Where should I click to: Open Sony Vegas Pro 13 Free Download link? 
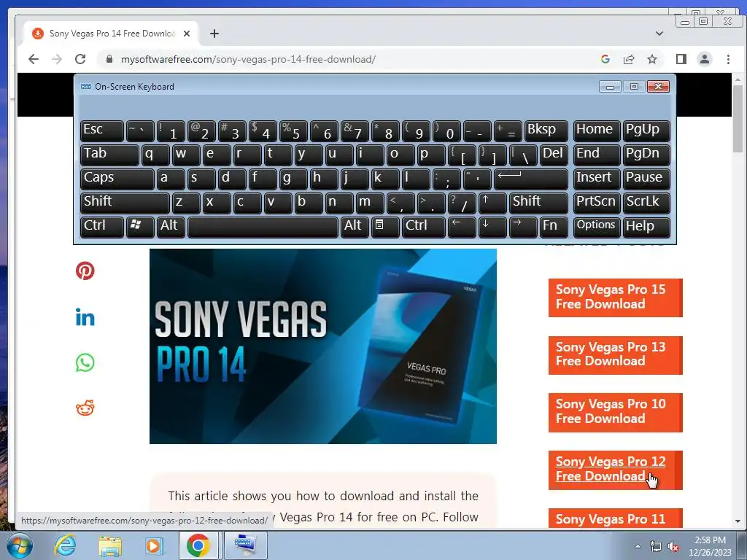[x=615, y=355]
